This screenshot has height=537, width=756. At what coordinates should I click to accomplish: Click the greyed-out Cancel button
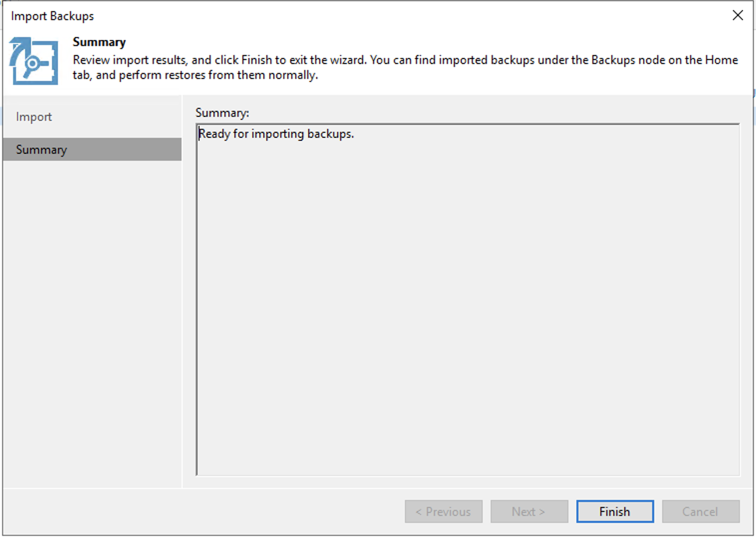pos(701,512)
